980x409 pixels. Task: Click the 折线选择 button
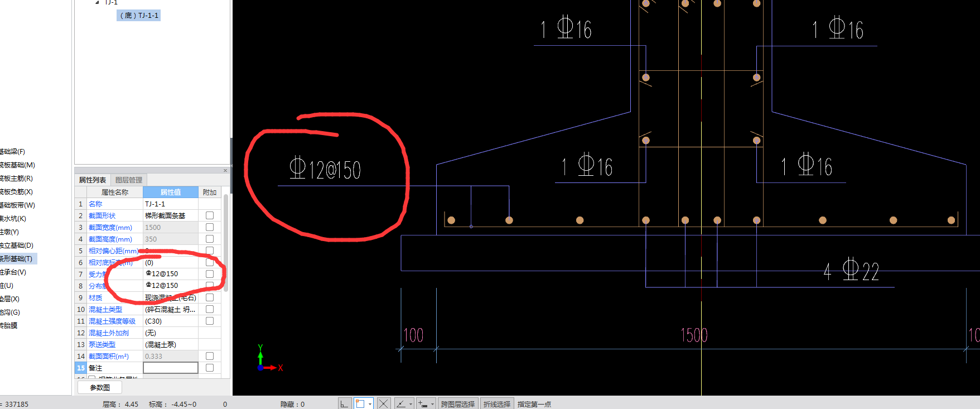pos(497,404)
